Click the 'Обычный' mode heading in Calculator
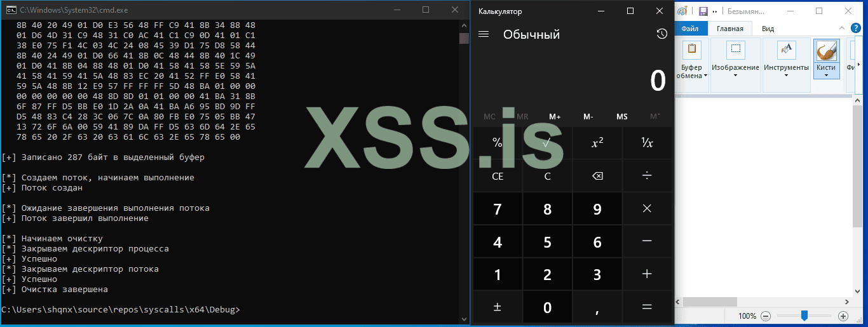Image resolution: width=868 pixels, height=327 pixels. [531, 34]
